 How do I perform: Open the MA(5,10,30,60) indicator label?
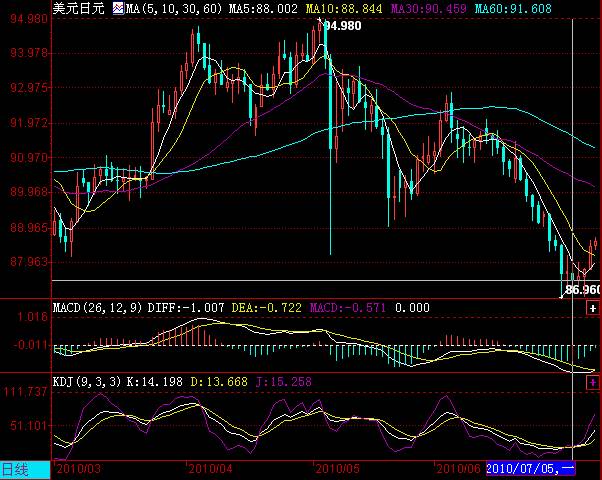click(174, 8)
